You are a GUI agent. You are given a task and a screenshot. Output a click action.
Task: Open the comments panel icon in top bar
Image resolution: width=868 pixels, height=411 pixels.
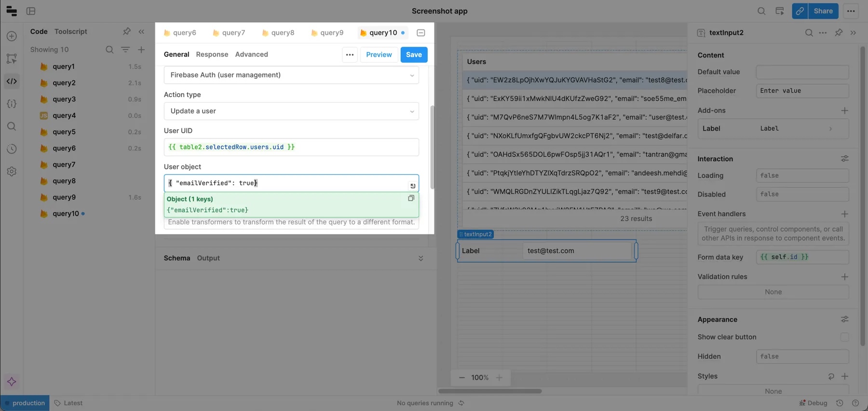[780, 11]
